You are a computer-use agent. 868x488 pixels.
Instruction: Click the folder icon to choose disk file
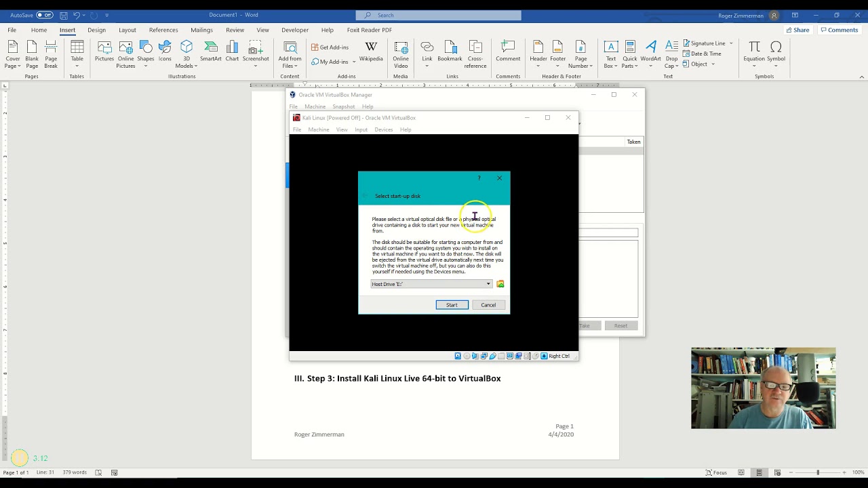[500, 284]
